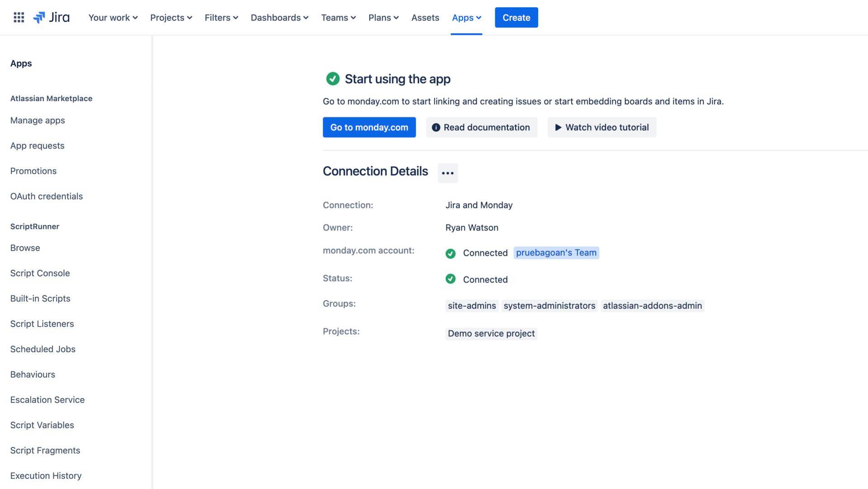Click the site-admins group tag
The width and height of the screenshot is (868, 489).
(x=472, y=306)
